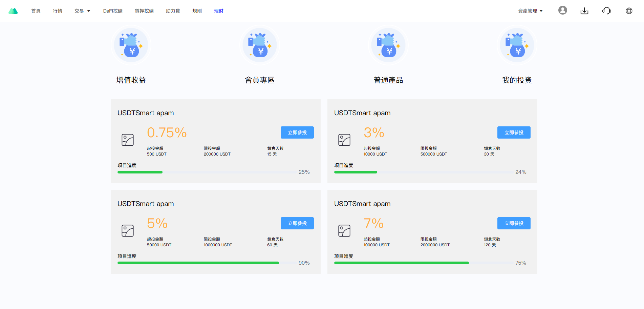Open the user profile avatar icon

point(562,11)
